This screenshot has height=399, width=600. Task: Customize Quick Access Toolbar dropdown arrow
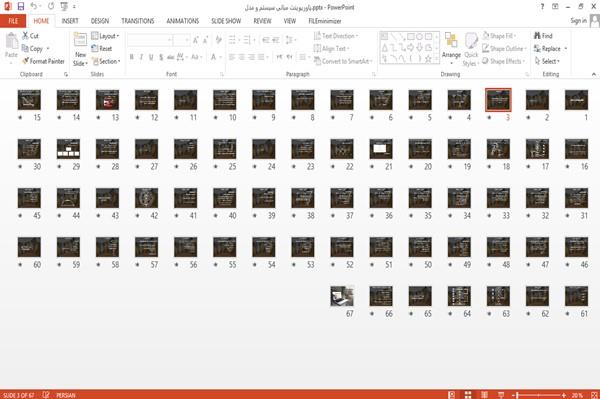[x=74, y=7]
